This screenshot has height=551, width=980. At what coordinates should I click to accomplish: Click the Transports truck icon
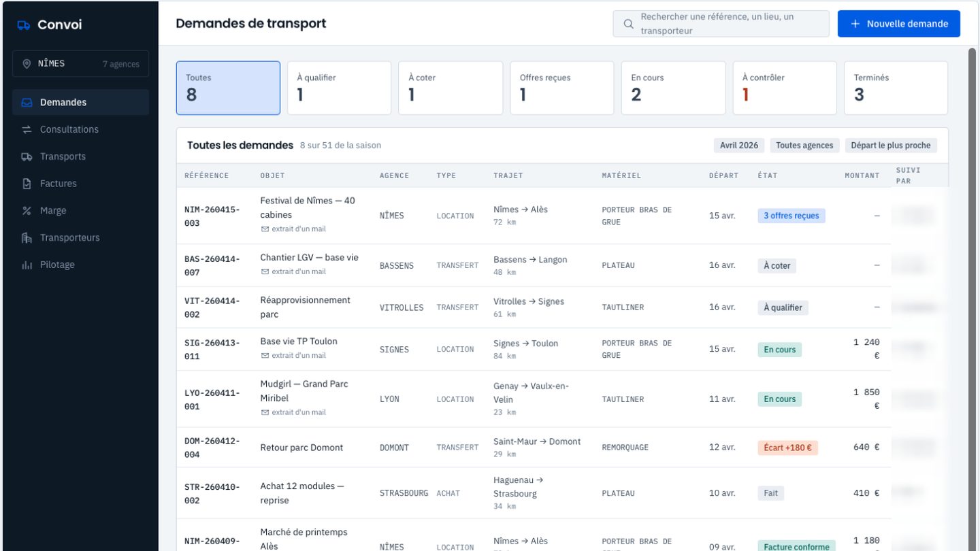[27, 156]
